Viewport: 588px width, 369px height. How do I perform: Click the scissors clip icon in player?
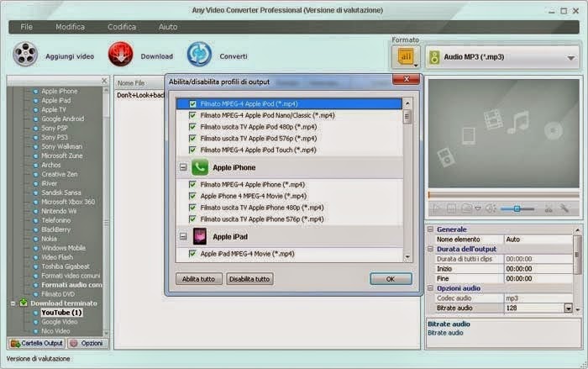[x=549, y=208]
